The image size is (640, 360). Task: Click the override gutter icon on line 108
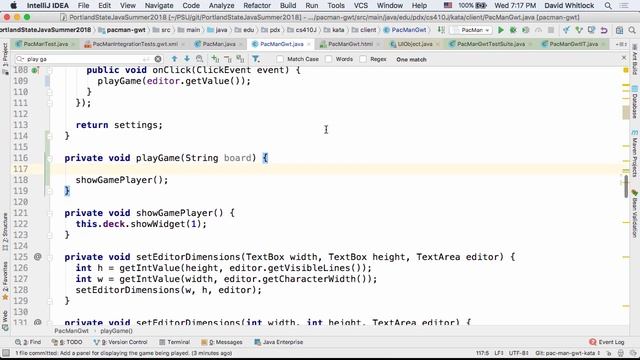coord(35,70)
